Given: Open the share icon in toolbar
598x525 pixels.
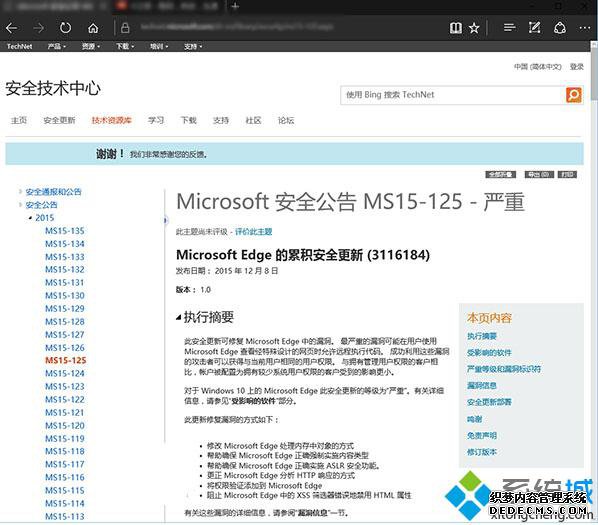Looking at the screenshot, I should click(x=559, y=28).
